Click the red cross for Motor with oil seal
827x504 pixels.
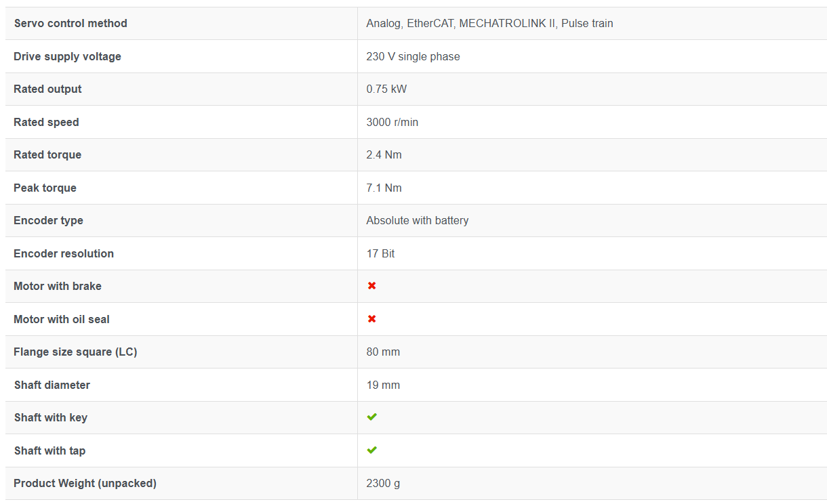[x=371, y=319]
